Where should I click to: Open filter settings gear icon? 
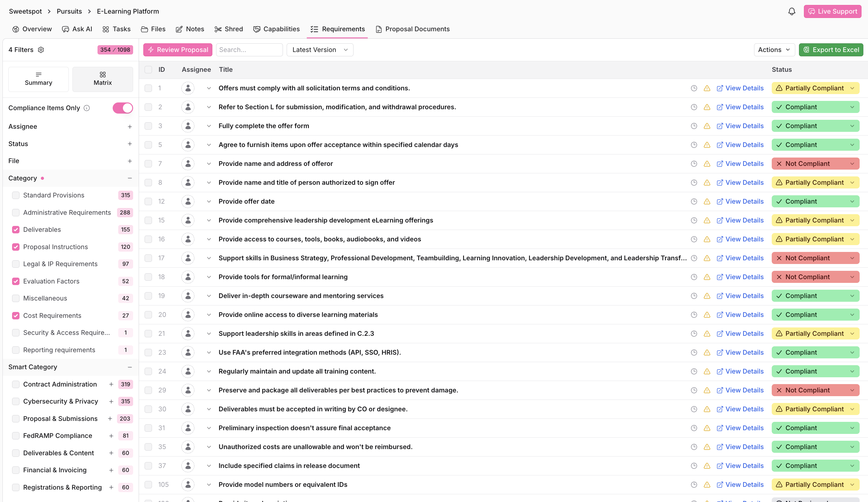(41, 50)
